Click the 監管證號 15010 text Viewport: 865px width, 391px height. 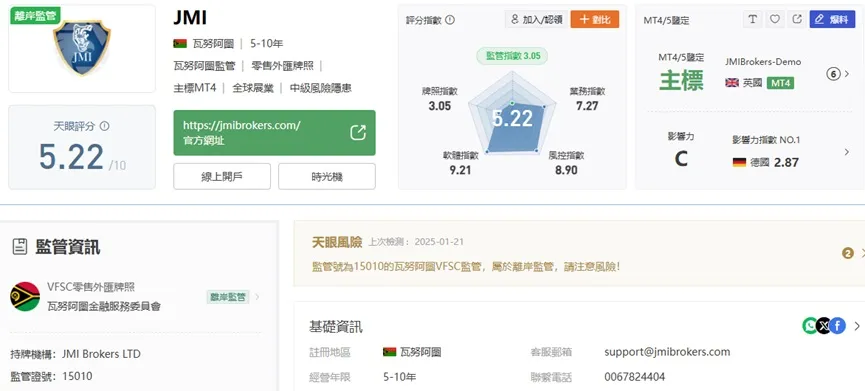[x=51, y=376]
